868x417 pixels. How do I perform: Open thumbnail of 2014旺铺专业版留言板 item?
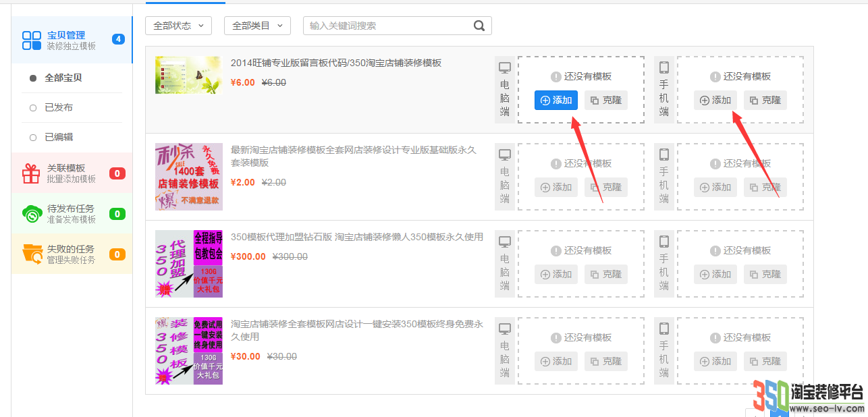(188, 75)
